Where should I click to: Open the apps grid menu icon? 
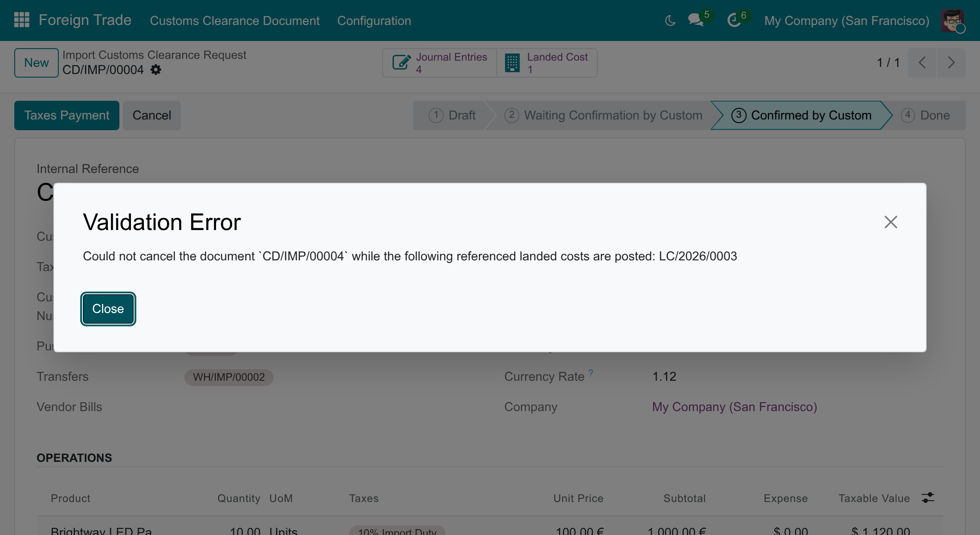[x=21, y=20]
